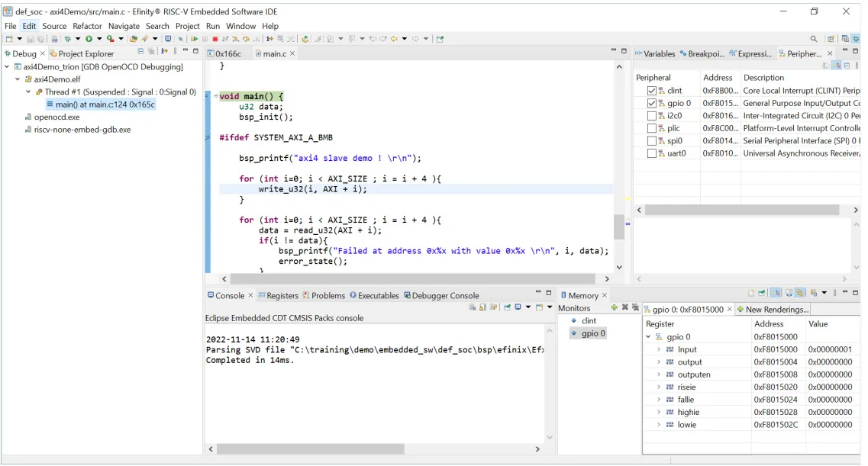Check the uart0 peripheral checkbox

[x=651, y=153]
